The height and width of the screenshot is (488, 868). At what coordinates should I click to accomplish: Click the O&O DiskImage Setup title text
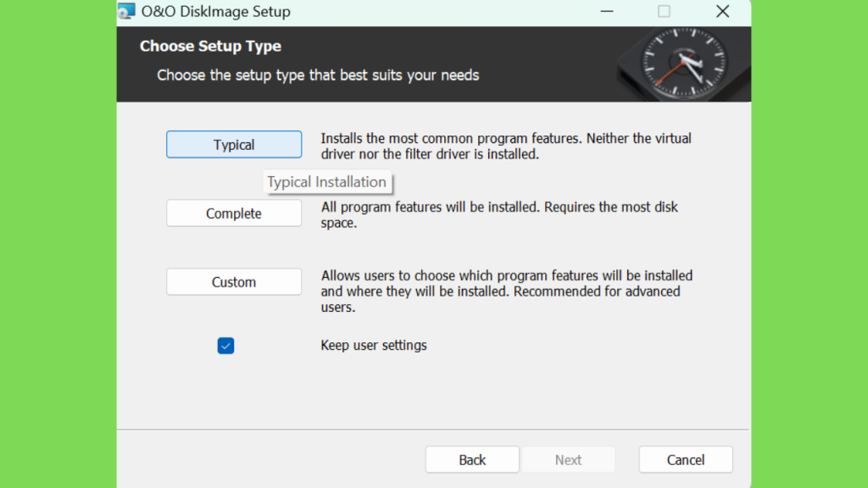(x=216, y=12)
